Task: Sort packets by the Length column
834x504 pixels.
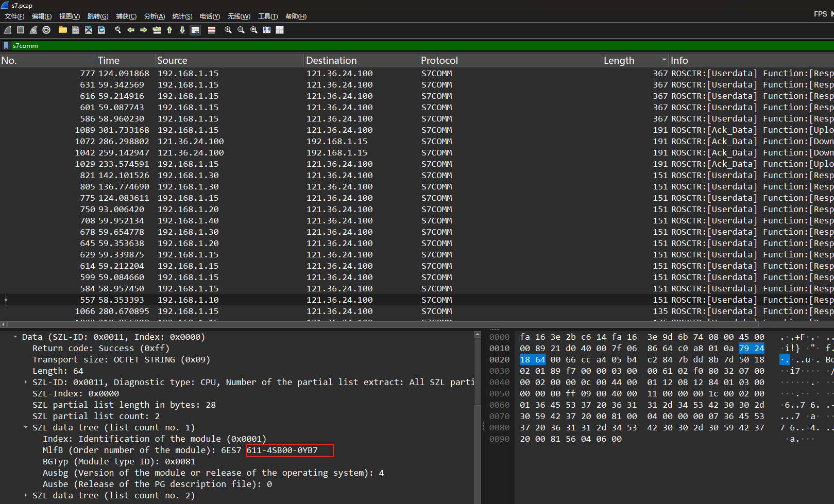Action: tap(636, 60)
